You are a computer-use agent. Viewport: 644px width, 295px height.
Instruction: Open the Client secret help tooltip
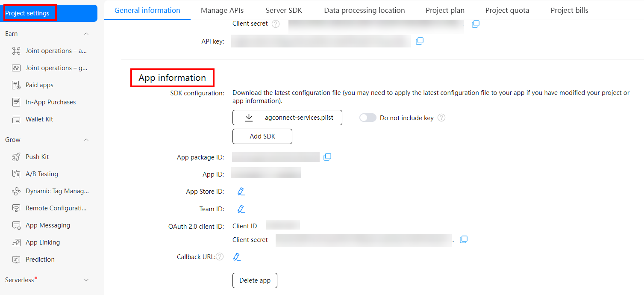(x=276, y=24)
